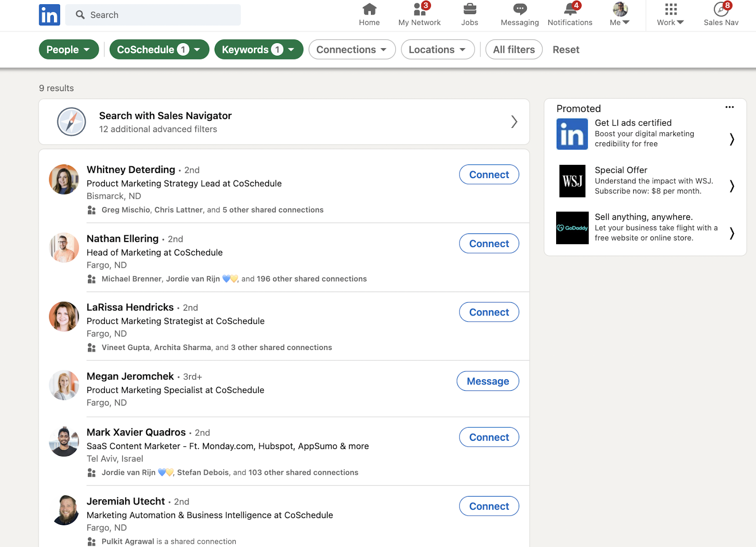Image resolution: width=756 pixels, height=547 pixels.
Task: Open Nathan Ellering's profile photo
Action: pos(64,248)
